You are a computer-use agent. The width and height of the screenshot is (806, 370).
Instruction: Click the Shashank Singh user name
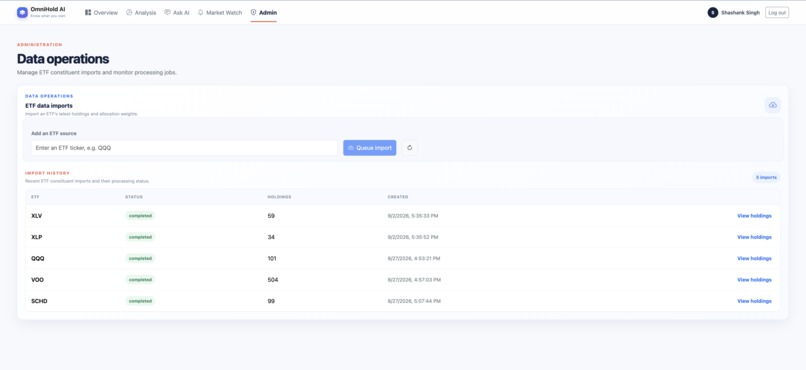740,12
